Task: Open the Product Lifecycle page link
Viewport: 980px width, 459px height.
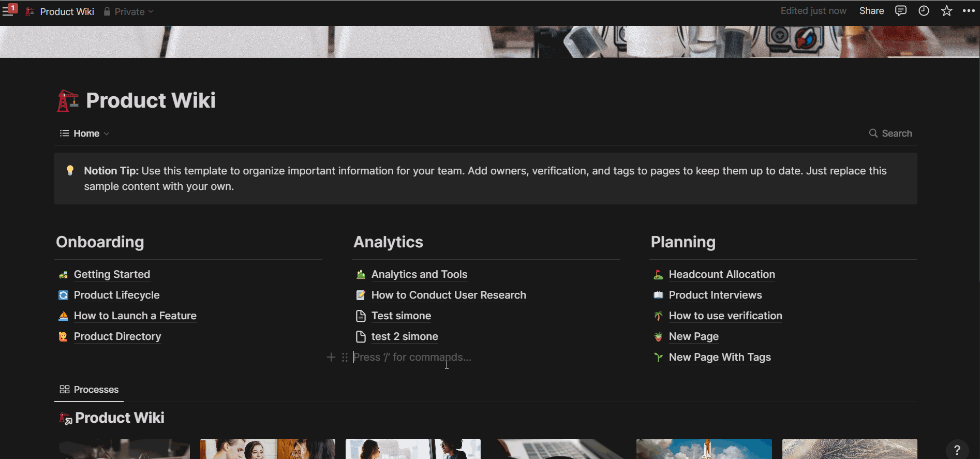Action: point(116,295)
